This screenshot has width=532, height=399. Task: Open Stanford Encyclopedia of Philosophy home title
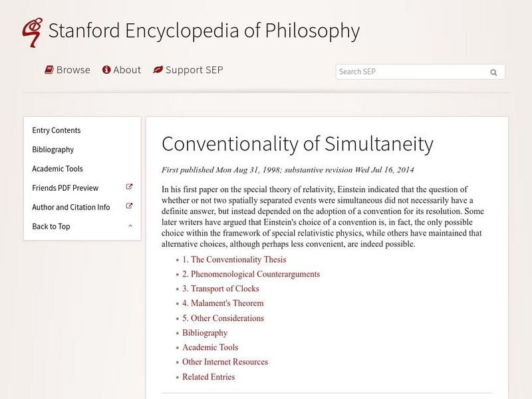[204, 31]
